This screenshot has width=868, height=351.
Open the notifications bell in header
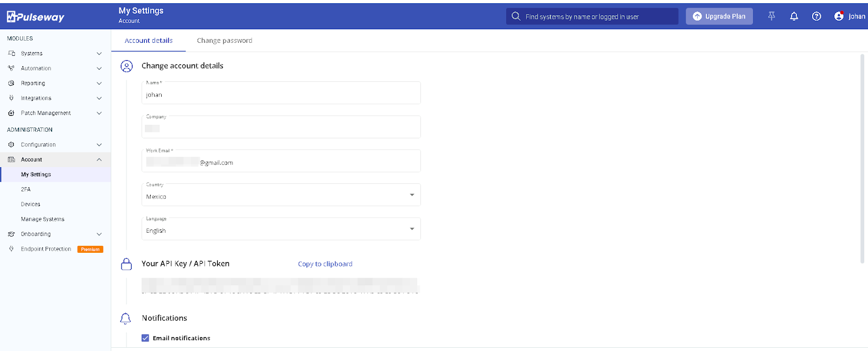tap(794, 16)
